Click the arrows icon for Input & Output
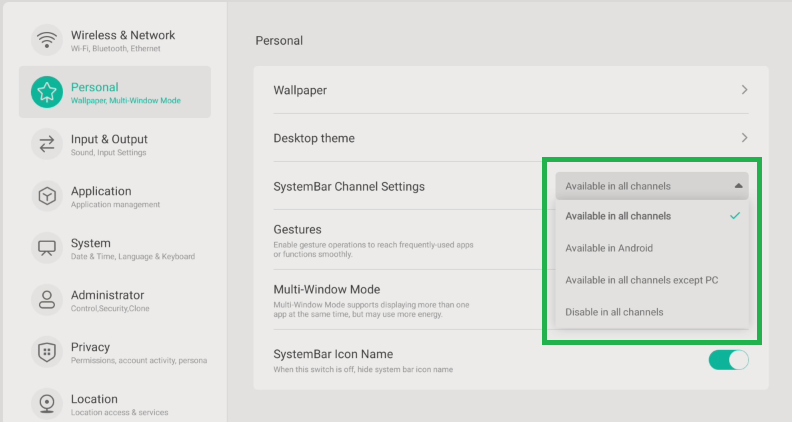 tap(46, 144)
